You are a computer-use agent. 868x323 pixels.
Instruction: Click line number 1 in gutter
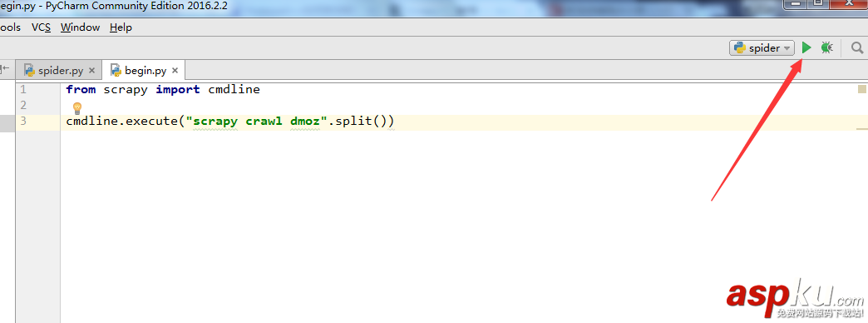pyautogui.click(x=22, y=89)
